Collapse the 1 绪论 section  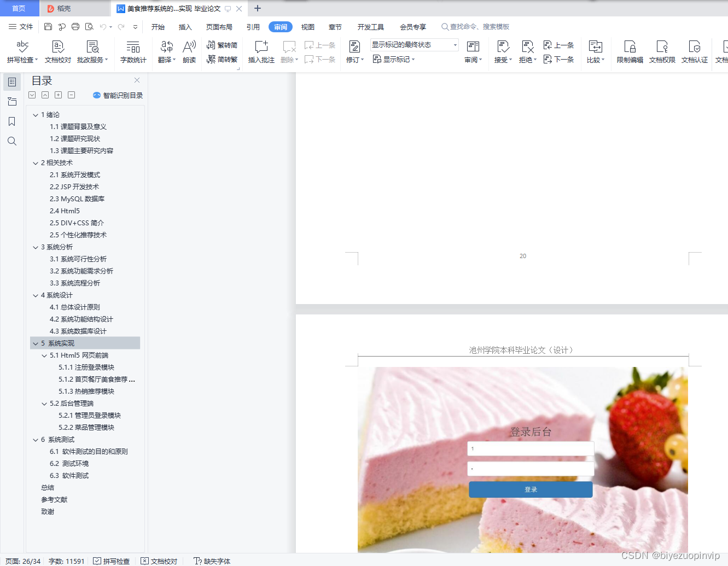(x=36, y=115)
